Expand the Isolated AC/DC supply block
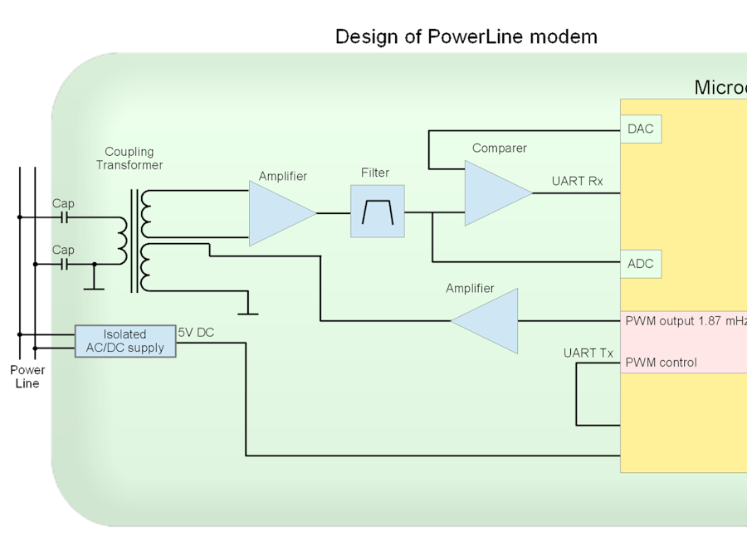This screenshot has height=560, width=747. click(x=124, y=341)
